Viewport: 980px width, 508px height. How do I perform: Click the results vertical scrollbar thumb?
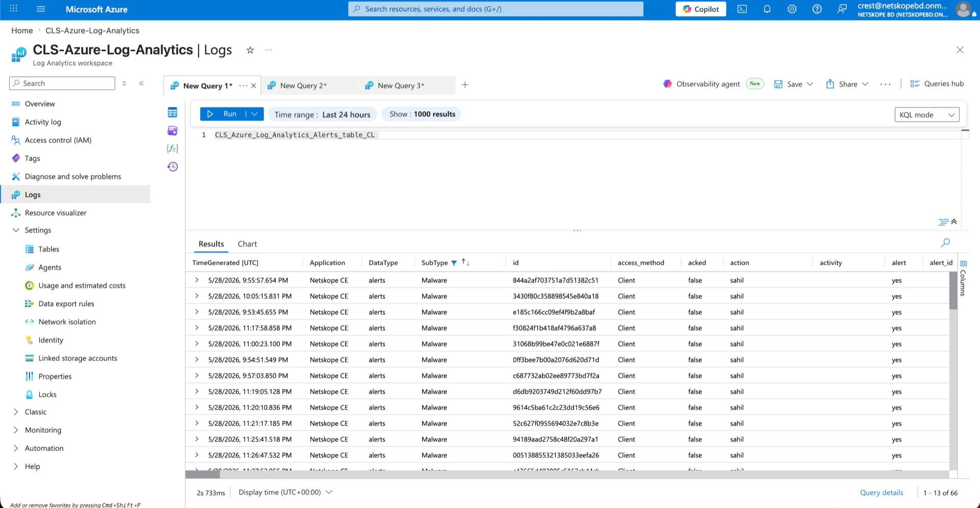click(x=953, y=290)
